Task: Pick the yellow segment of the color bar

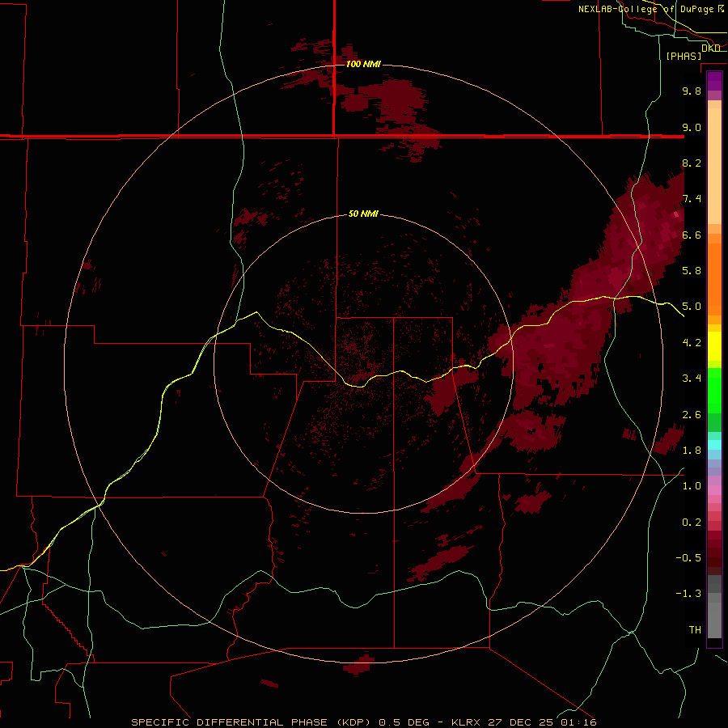Action: tap(714, 346)
